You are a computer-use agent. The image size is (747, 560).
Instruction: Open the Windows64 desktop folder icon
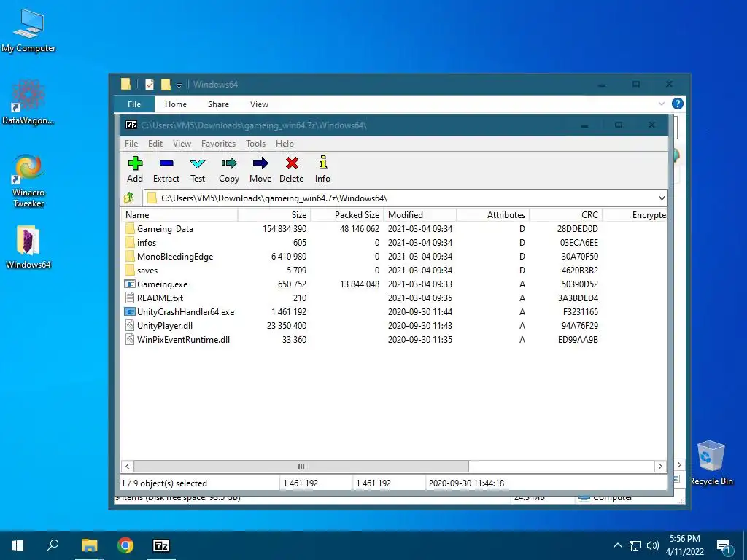(x=28, y=241)
